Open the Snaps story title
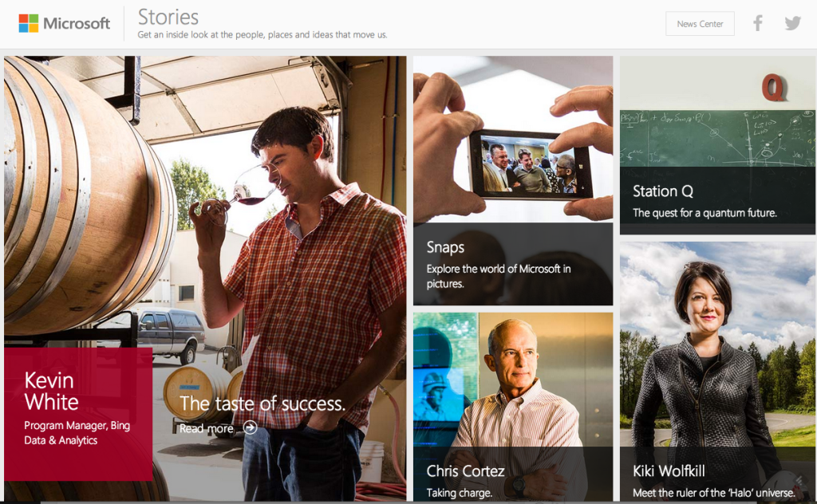Screen dimensions: 817x504 445,247
